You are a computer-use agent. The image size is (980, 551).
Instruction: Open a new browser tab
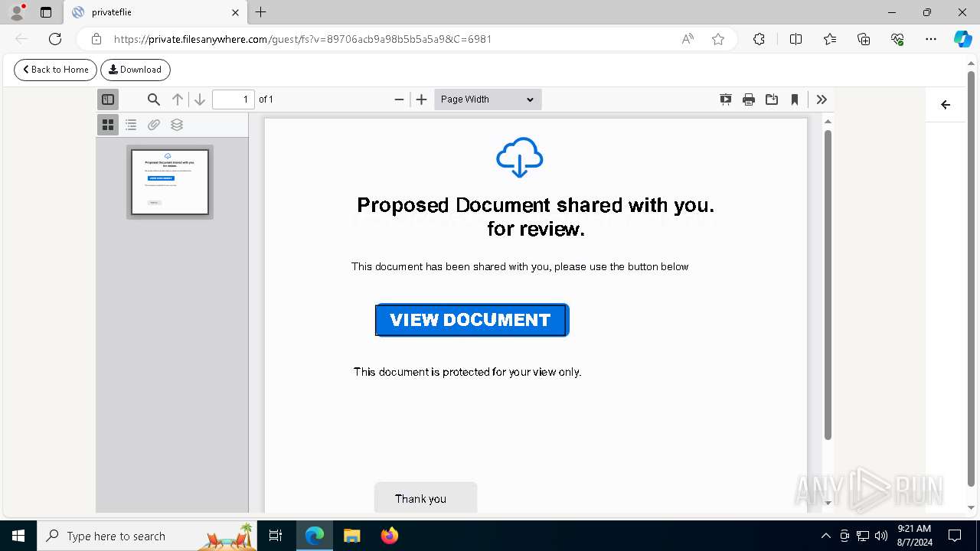point(261,12)
